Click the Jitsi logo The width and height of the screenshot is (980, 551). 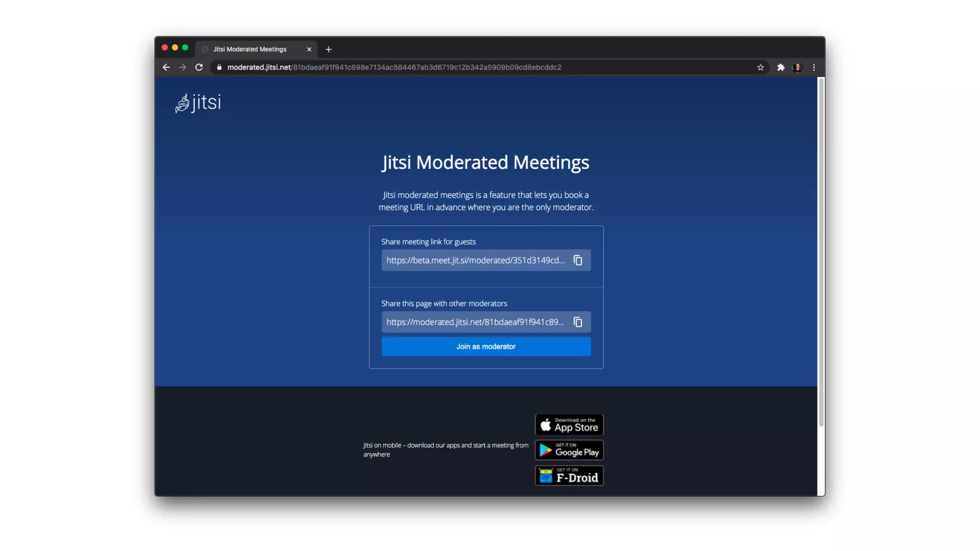(x=198, y=103)
